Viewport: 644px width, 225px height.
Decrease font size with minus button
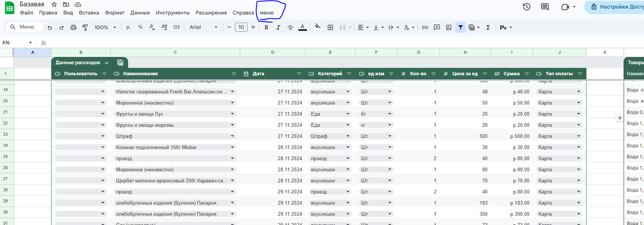(x=229, y=27)
